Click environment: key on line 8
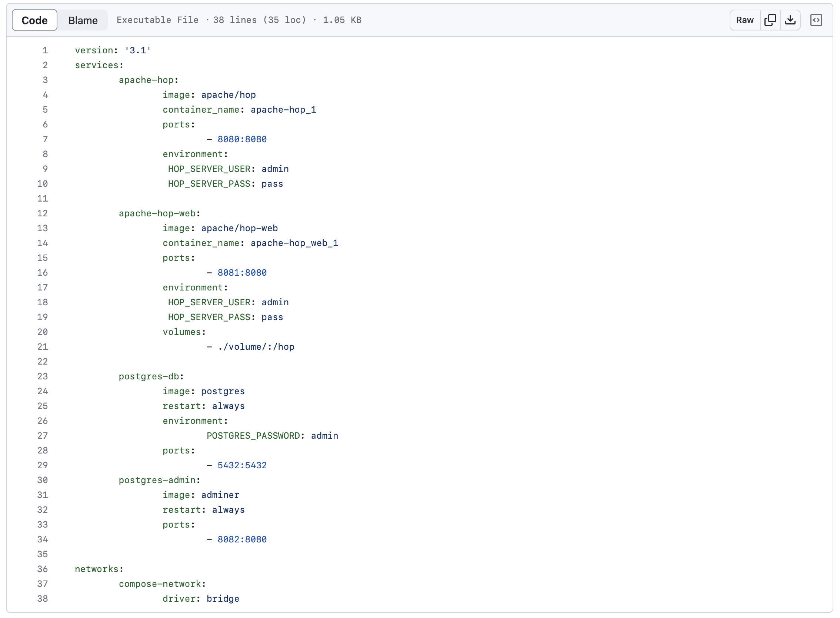The width and height of the screenshot is (840, 618). pyautogui.click(x=195, y=154)
